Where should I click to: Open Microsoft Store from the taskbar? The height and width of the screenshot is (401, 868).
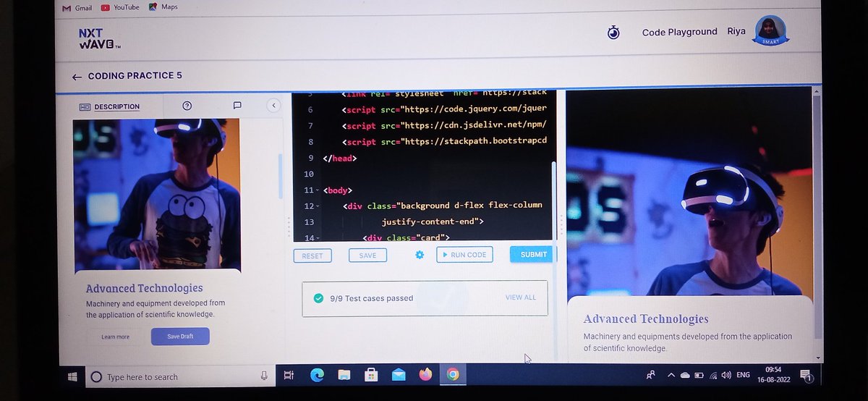coord(372,375)
